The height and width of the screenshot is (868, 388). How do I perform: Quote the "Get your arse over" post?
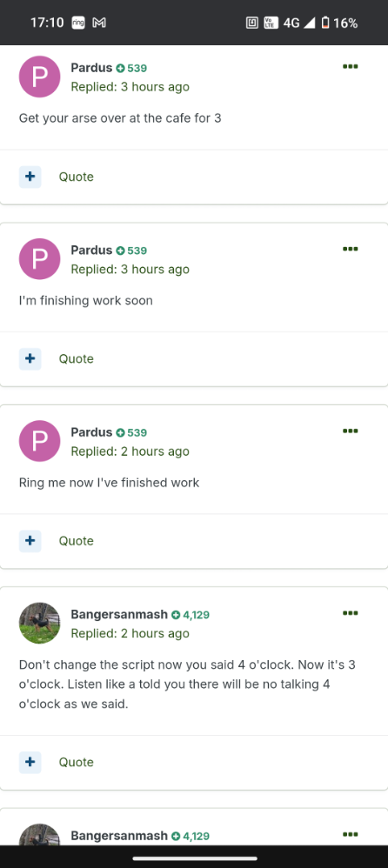pyautogui.click(x=77, y=177)
